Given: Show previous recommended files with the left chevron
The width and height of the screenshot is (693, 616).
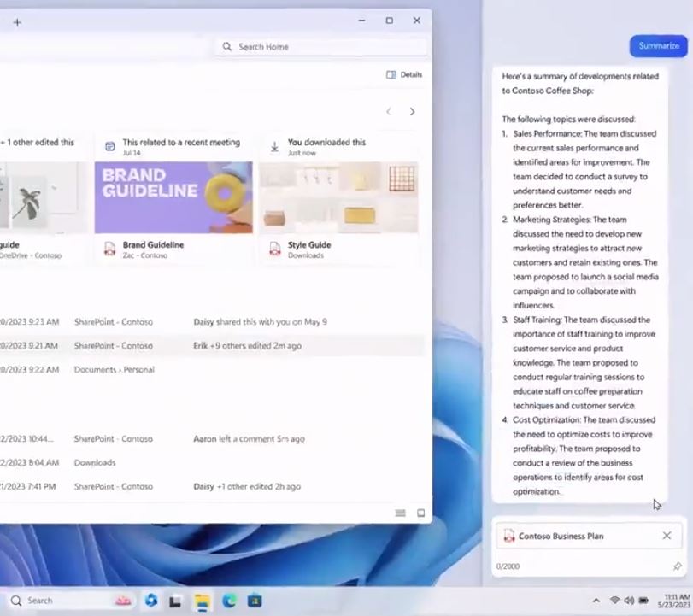Looking at the screenshot, I should click(x=389, y=112).
